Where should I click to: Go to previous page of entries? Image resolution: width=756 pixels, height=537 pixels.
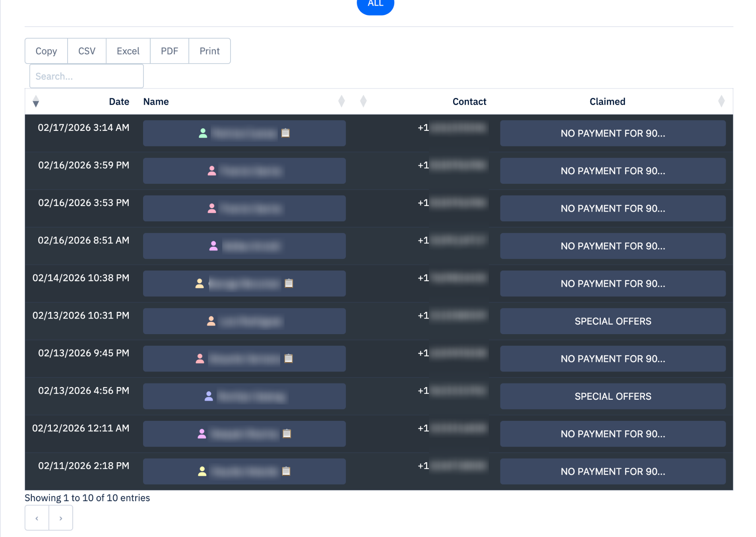point(37,518)
